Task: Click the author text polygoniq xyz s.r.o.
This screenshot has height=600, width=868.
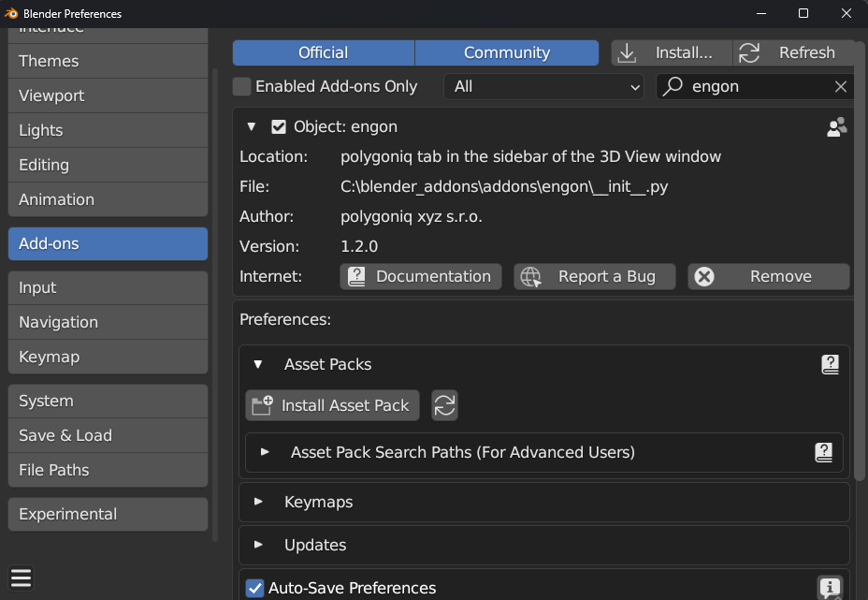Action: 412,216
